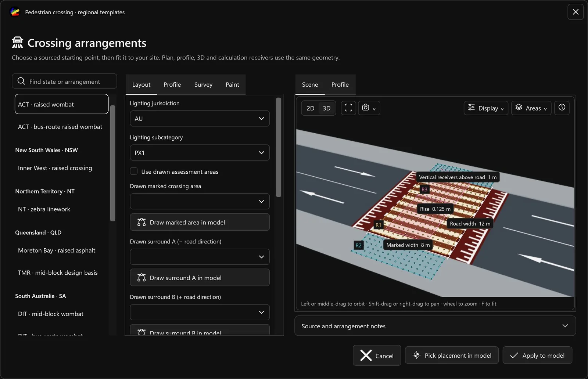
Task: Click the R1 receiver marker
Action: (378, 225)
